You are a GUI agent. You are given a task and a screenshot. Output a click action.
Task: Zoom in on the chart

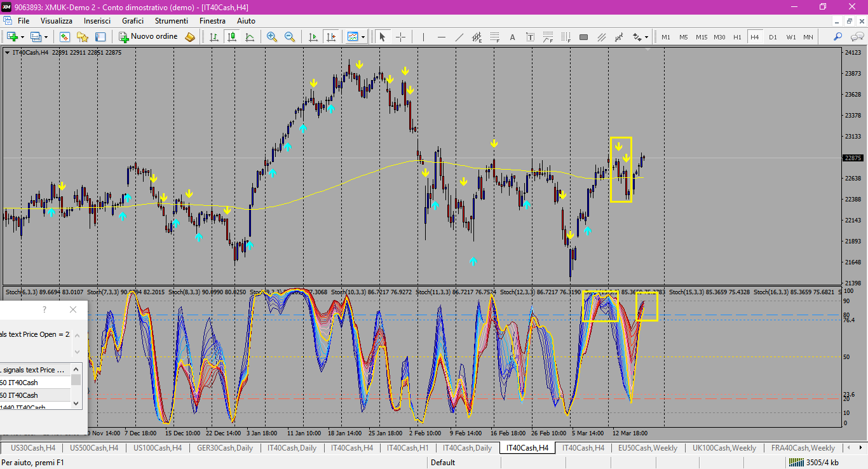[x=272, y=37]
